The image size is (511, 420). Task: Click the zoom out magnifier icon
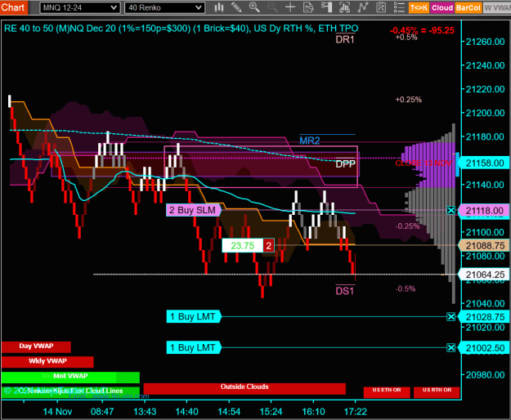tap(272, 7)
